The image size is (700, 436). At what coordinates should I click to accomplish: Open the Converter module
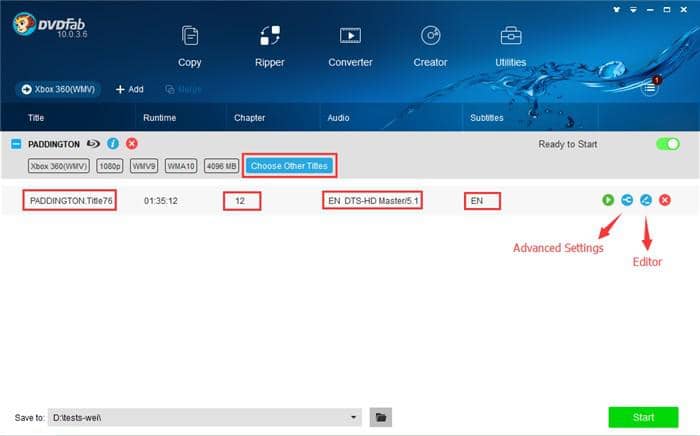(x=350, y=46)
